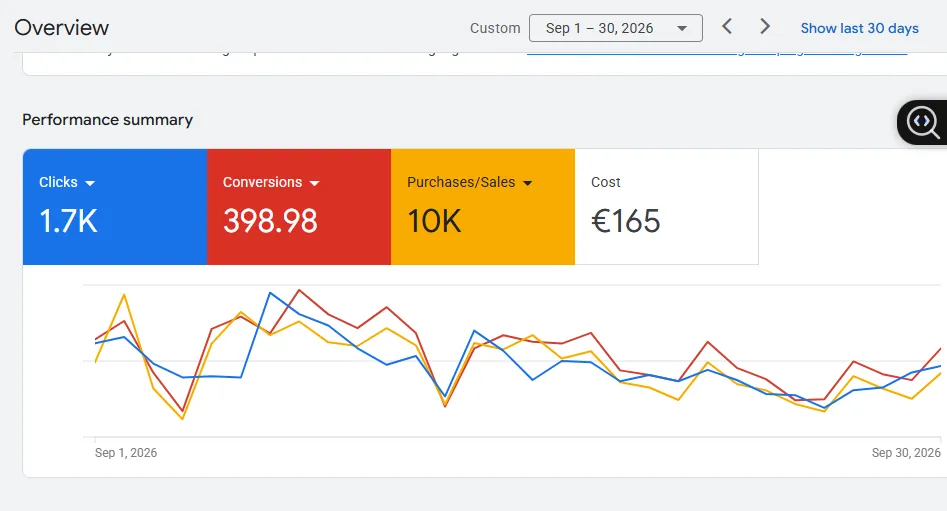This screenshot has height=511, width=947.
Task: Click the partially hidden blue link above the summary
Action: [717, 53]
